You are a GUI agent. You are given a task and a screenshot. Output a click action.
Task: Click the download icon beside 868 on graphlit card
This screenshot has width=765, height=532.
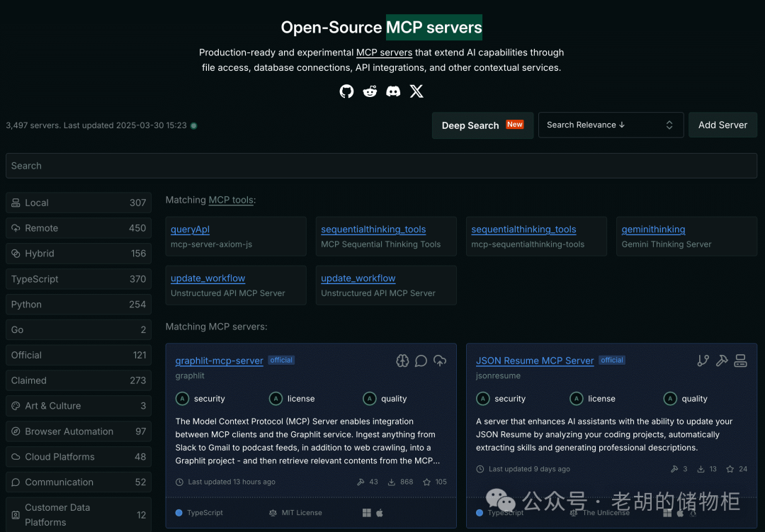click(x=391, y=482)
